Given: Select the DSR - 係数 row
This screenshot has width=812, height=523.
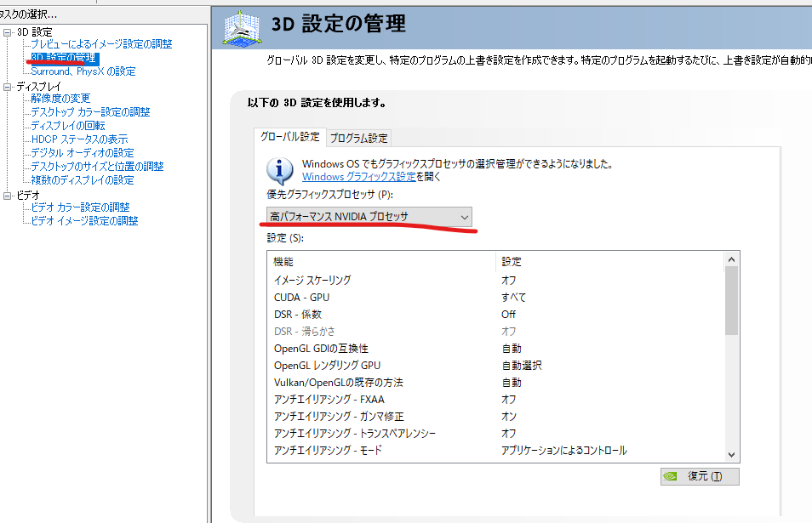Looking at the screenshot, I should pos(495,314).
